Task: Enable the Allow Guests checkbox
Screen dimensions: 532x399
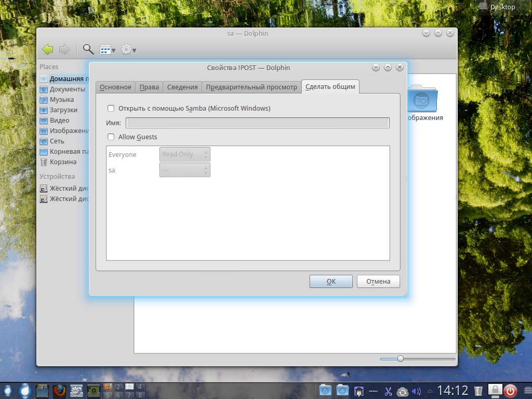Action: pyautogui.click(x=111, y=137)
